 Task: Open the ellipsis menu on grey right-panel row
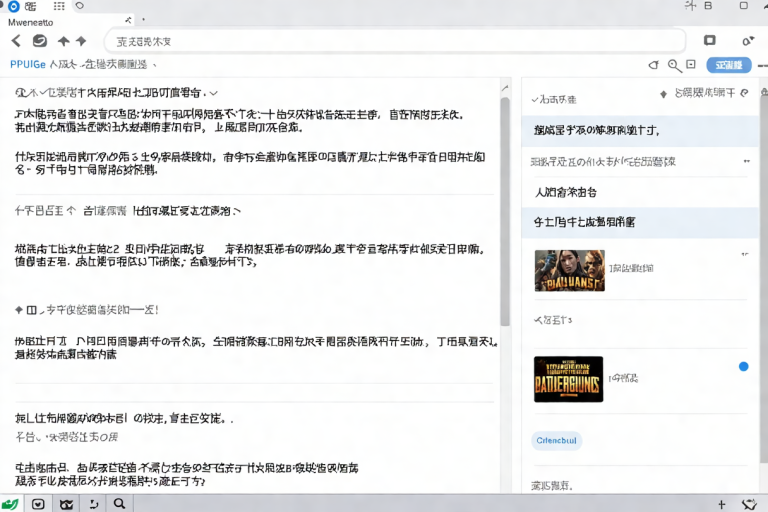coord(746,161)
